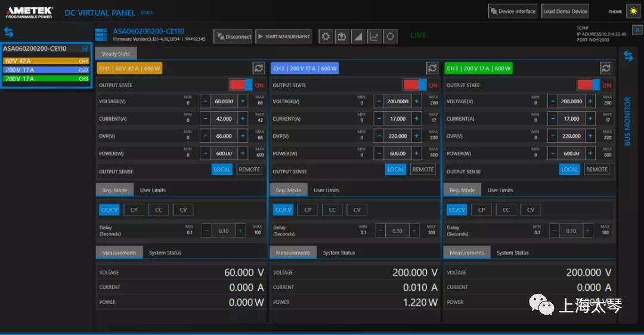644x335 pixels.
Task: Click the export icon next to gear
Action: click(342, 36)
